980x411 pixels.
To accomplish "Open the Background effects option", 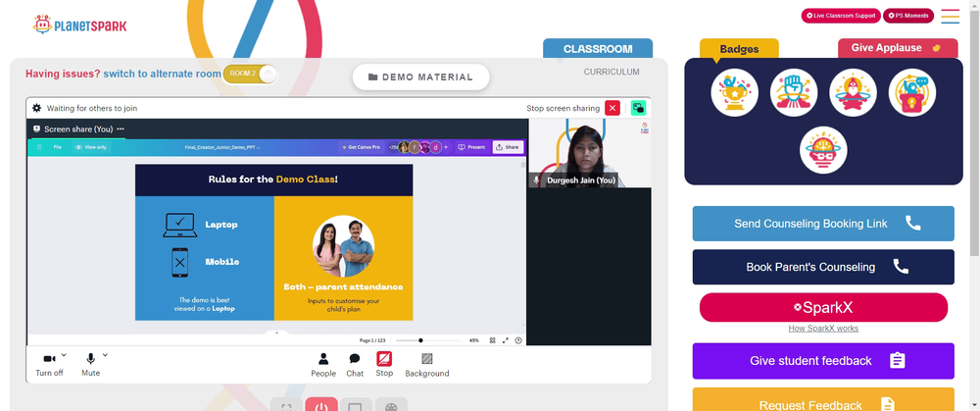I will [x=427, y=365].
